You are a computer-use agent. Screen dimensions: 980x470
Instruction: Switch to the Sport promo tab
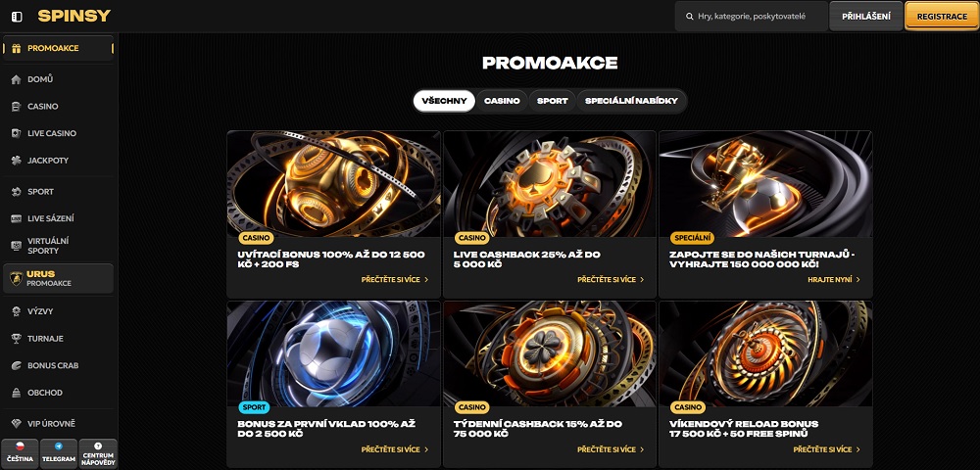click(x=553, y=101)
